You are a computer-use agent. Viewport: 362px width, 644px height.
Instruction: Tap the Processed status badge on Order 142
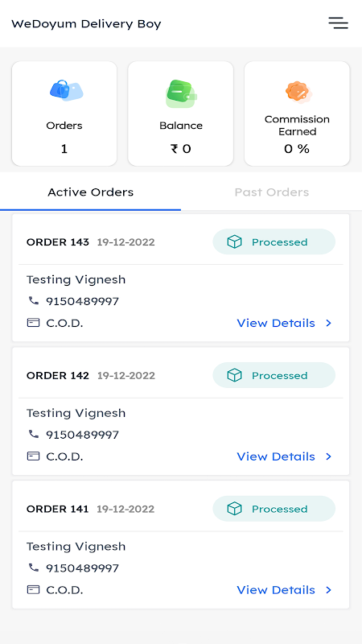coord(274,375)
